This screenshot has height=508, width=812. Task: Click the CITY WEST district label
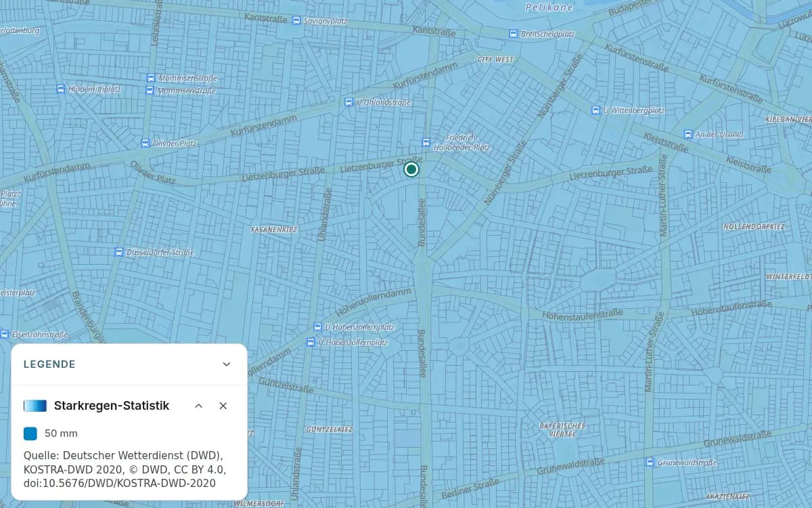(x=495, y=60)
